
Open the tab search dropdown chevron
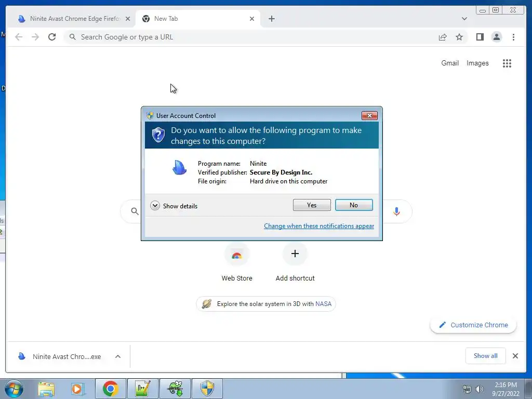(x=464, y=19)
